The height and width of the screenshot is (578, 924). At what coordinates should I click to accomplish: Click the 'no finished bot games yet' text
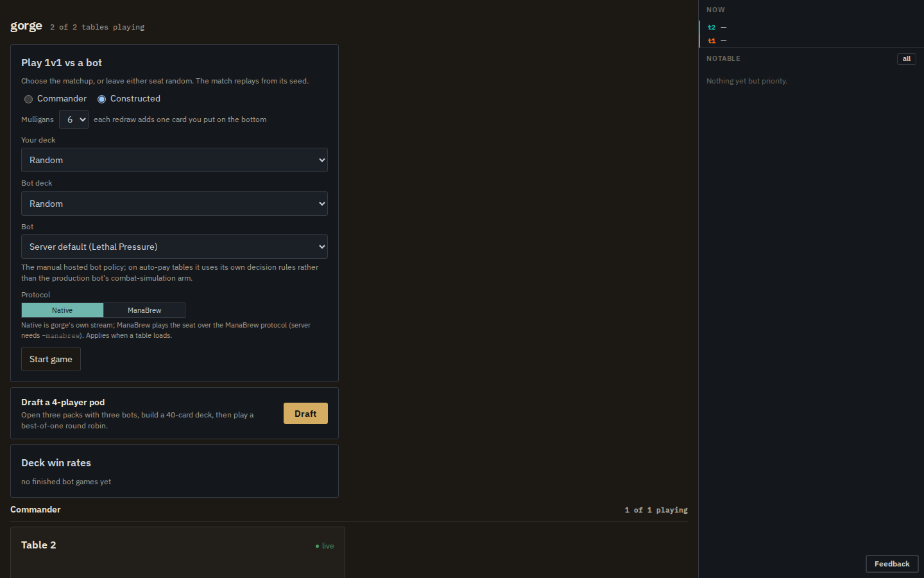(x=66, y=482)
